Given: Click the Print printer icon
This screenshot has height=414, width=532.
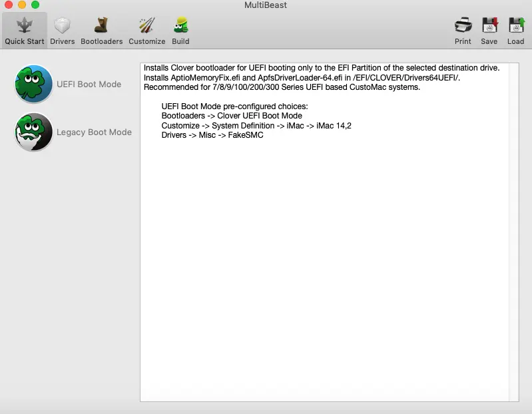Looking at the screenshot, I should pos(463,25).
